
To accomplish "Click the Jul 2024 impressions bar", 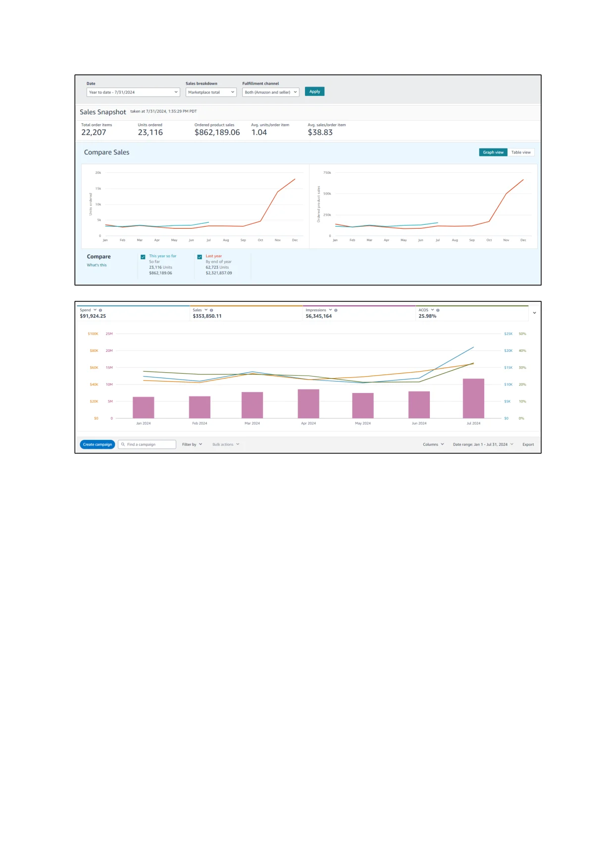I will (473, 398).
